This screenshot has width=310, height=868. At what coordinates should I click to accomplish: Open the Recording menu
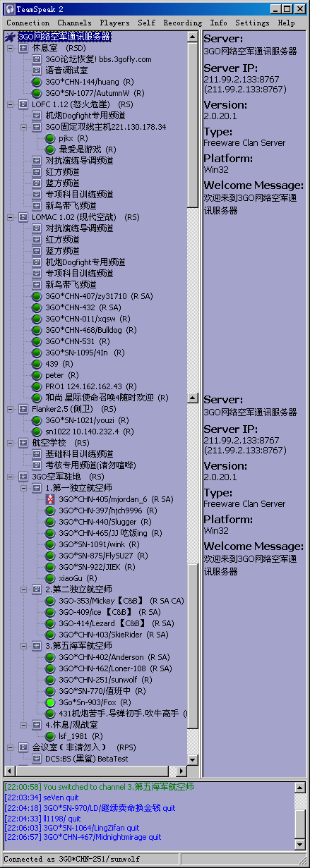pyautogui.click(x=183, y=23)
